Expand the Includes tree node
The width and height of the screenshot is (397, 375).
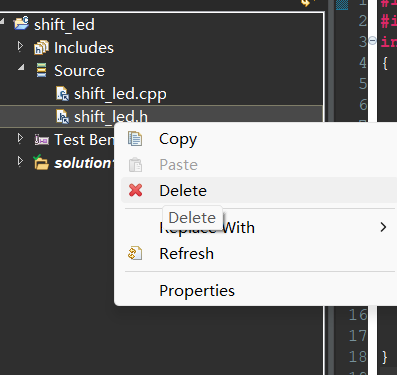tap(20, 46)
